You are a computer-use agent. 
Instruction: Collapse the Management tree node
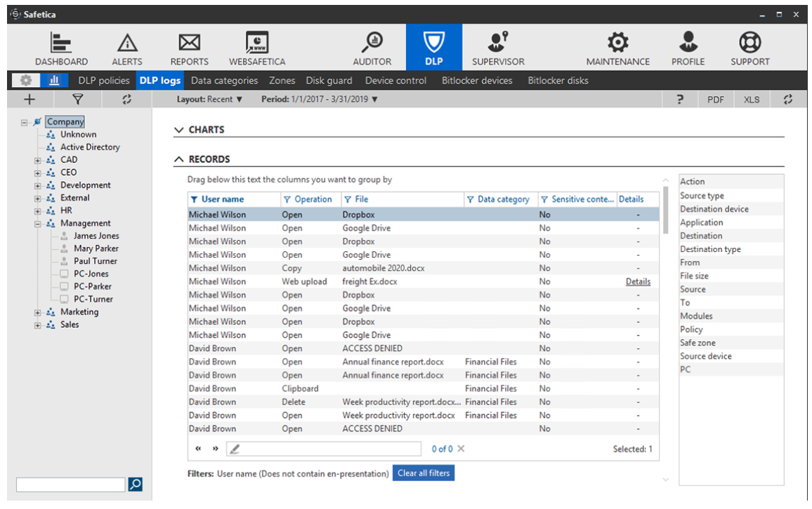coord(38,223)
